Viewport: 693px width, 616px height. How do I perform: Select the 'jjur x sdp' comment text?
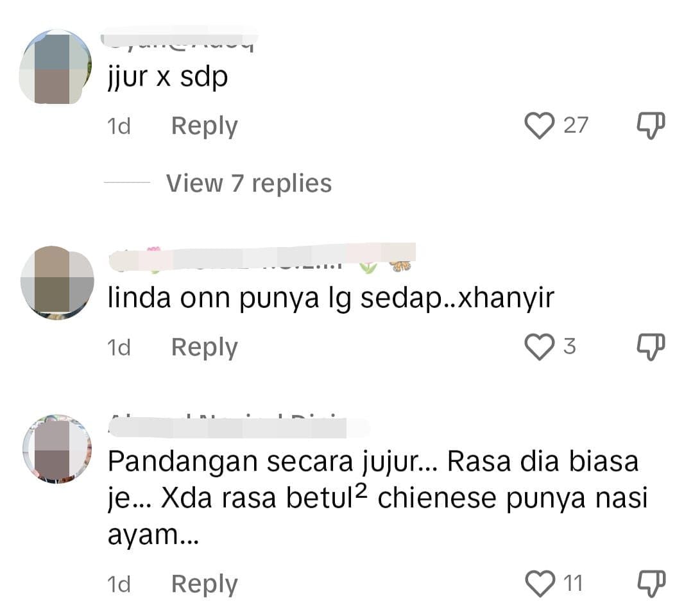pos(168,78)
